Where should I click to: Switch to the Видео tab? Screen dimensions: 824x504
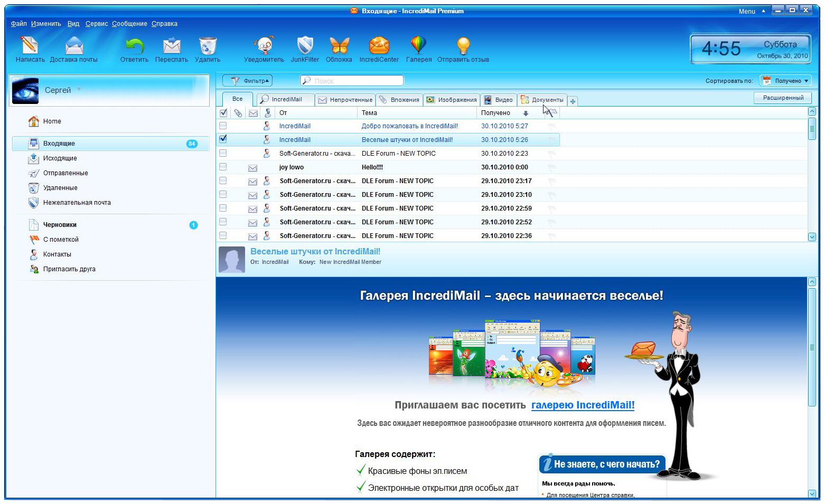coord(499,100)
